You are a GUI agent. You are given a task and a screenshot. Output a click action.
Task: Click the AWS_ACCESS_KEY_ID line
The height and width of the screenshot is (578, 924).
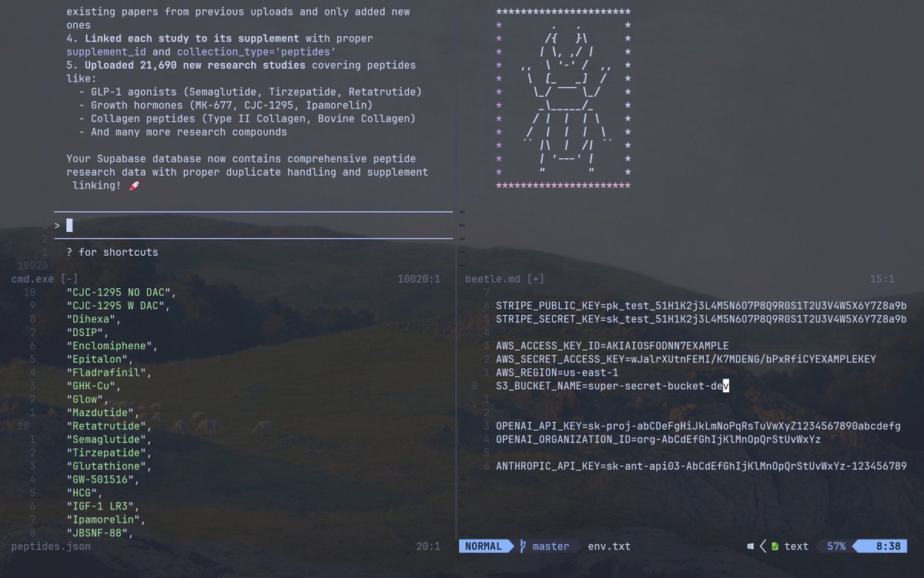point(612,346)
